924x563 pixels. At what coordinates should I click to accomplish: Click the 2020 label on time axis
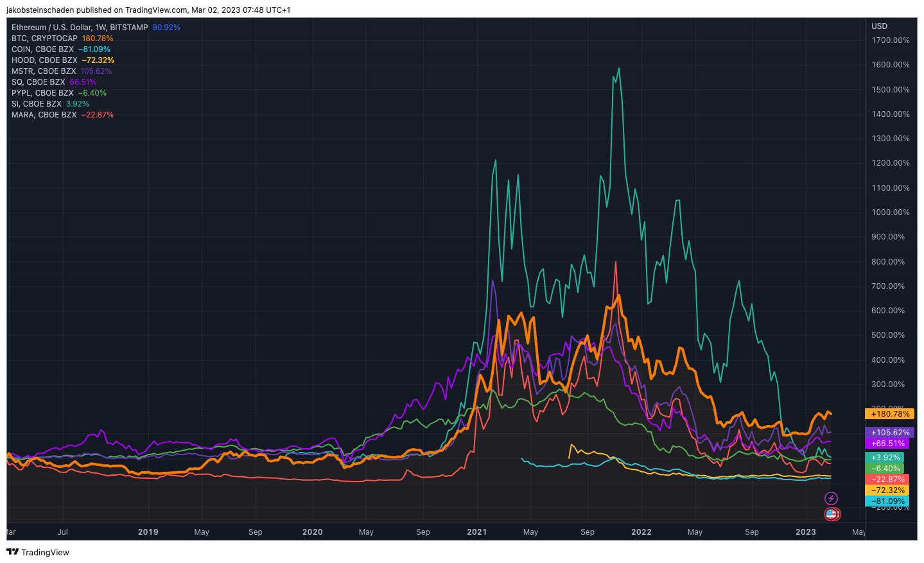[313, 532]
